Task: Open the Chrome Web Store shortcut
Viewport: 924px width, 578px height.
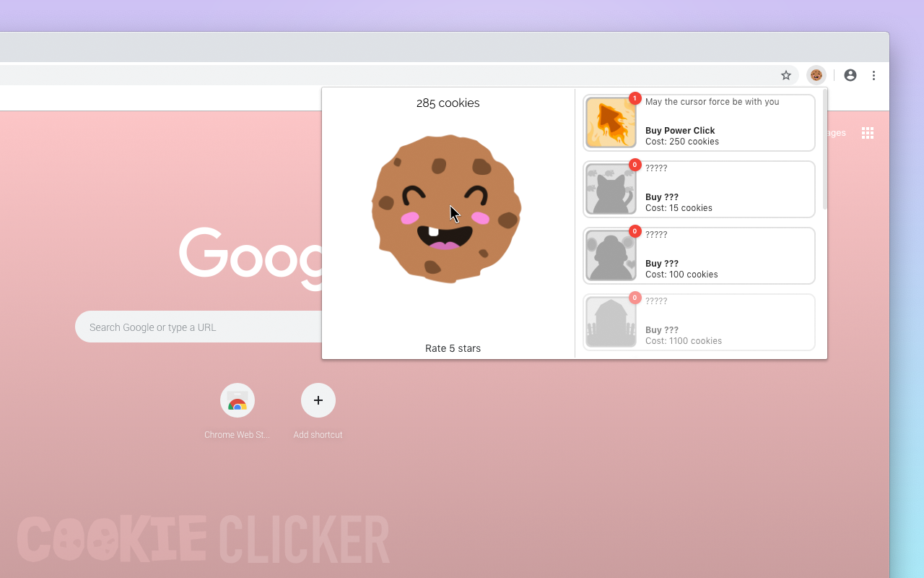Action: click(x=237, y=400)
